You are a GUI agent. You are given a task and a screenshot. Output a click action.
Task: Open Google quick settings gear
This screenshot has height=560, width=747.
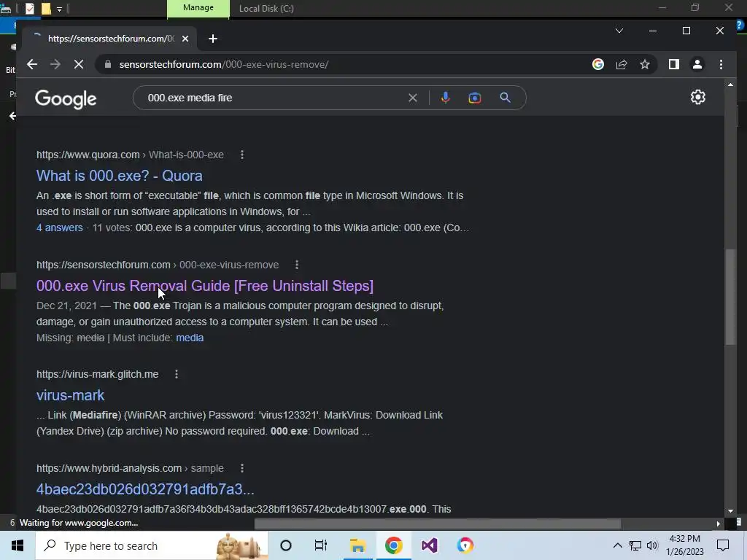point(698,97)
